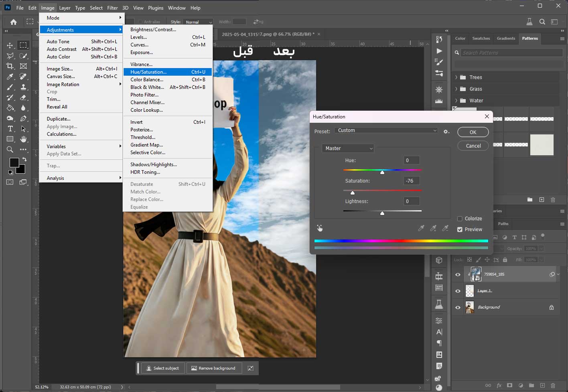
Task: Click the Search Patterns input field
Action: point(512,53)
